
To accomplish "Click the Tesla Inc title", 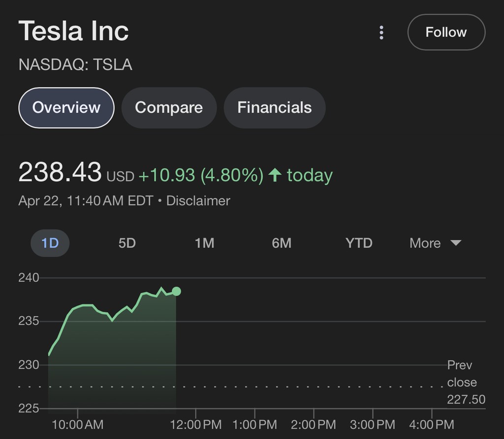I will (x=74, y=31).
